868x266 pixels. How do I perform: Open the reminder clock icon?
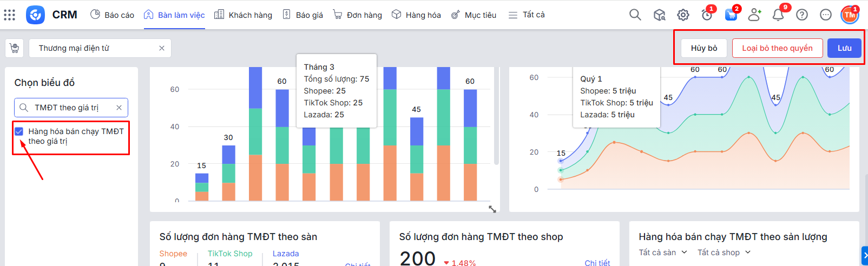(x=707, y=15)
